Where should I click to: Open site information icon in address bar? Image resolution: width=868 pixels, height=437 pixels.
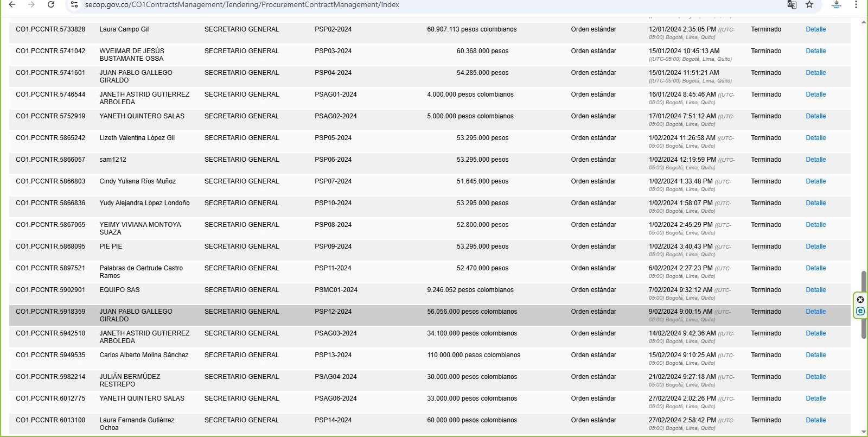coord(74,5)
